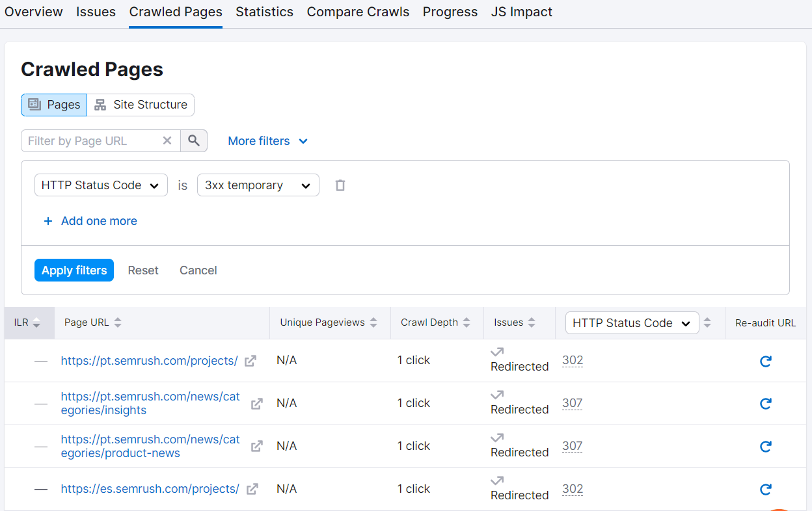Screen dimensions: 812x511
Task: Open the 302 status code link
Action: coord(572,361)
